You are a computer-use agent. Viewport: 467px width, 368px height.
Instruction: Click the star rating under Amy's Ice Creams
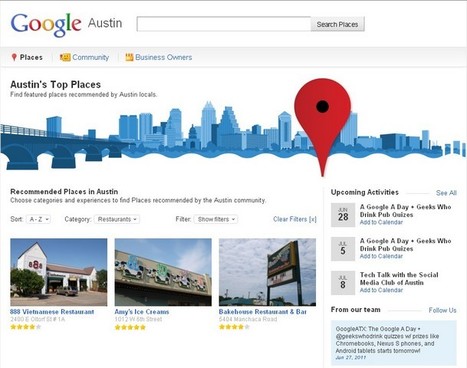[x=130, y=327]
